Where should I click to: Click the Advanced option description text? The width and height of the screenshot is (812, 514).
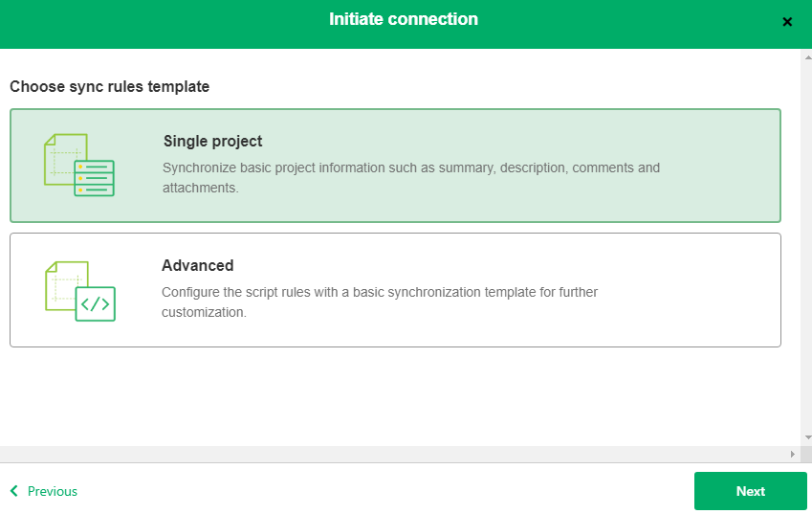380,302
